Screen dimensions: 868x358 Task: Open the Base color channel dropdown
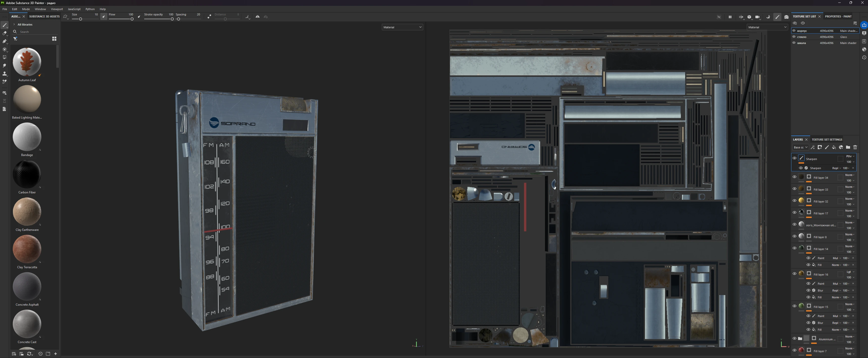coord(800,147)
